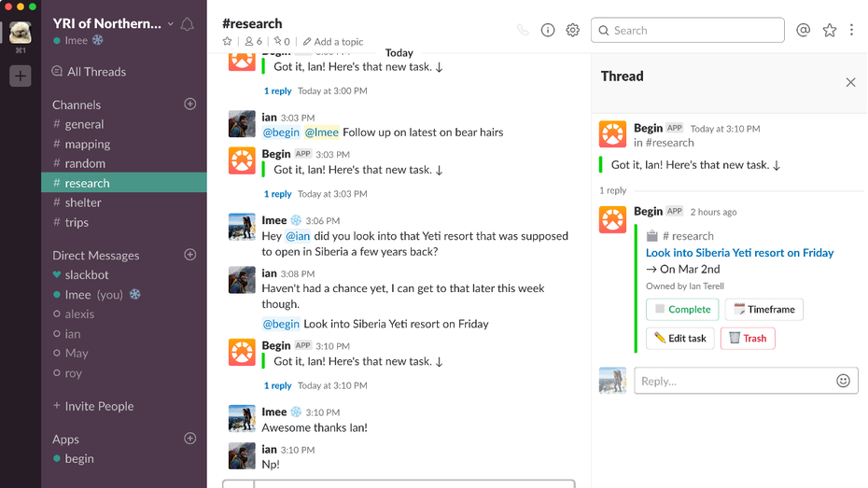
Task: Open direct message with May
Action: (x=124, y=353)
